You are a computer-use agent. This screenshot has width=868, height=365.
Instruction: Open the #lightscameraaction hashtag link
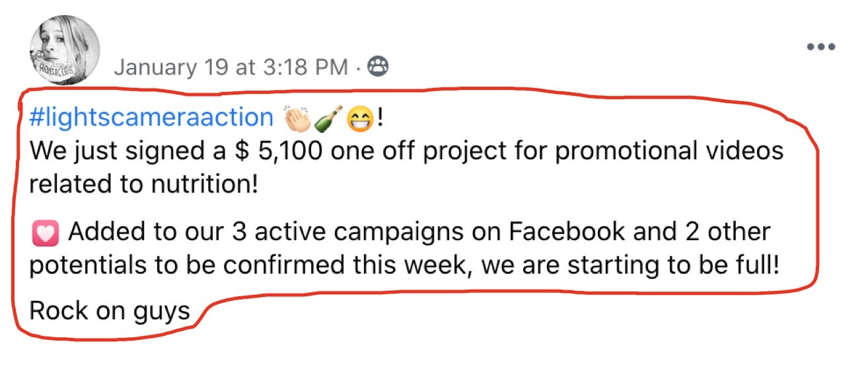(151, 117)
